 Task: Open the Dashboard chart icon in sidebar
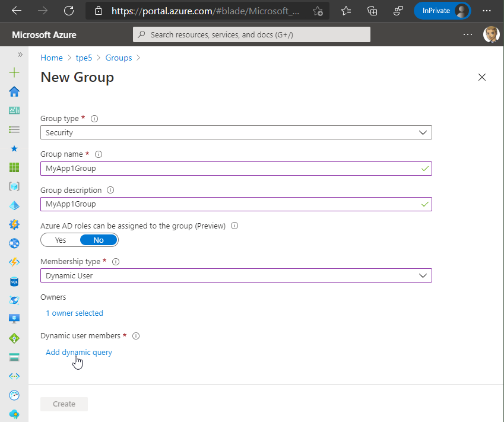click(x=14, y=110)
